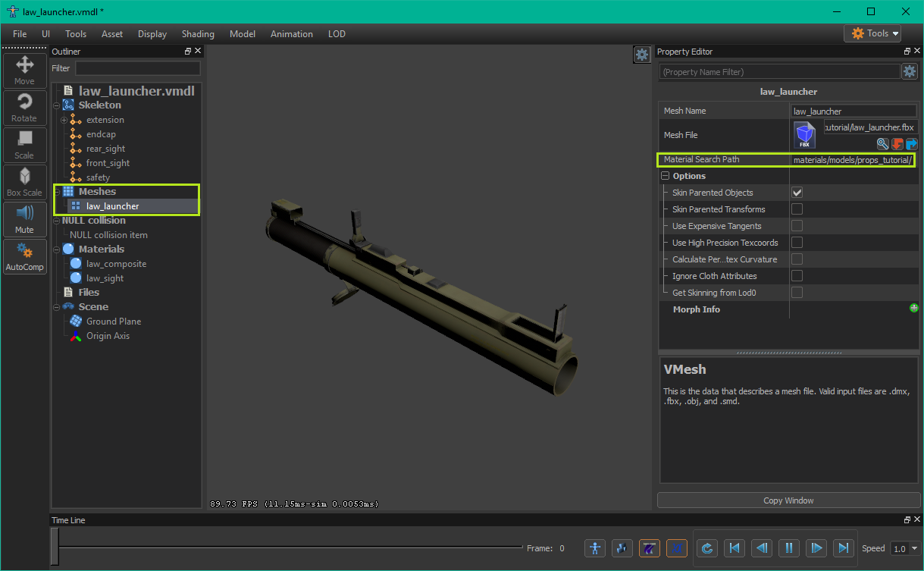The width and height of the screenshot is (924, 571).
Task: Pause animation playback in the timeline
Action: (788, 548)
